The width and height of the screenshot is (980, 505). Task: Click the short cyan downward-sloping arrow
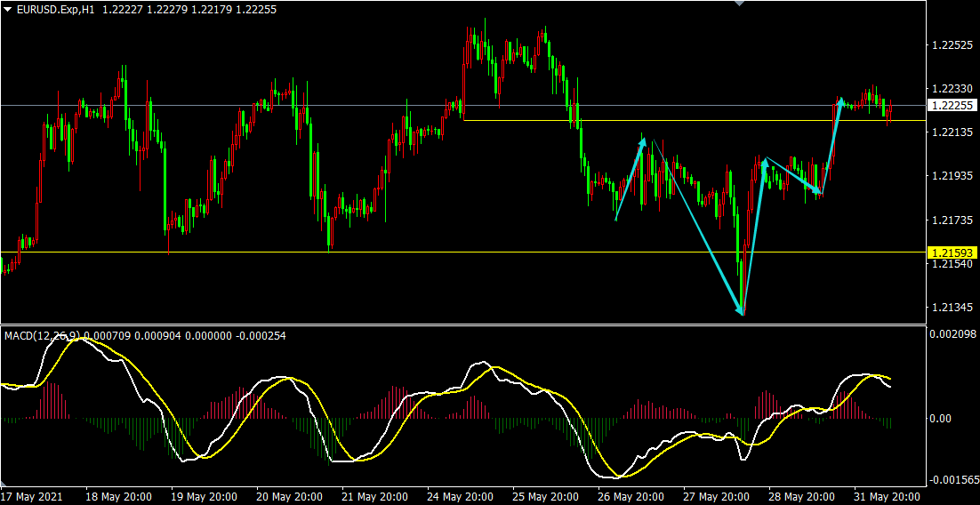point(793,176)
